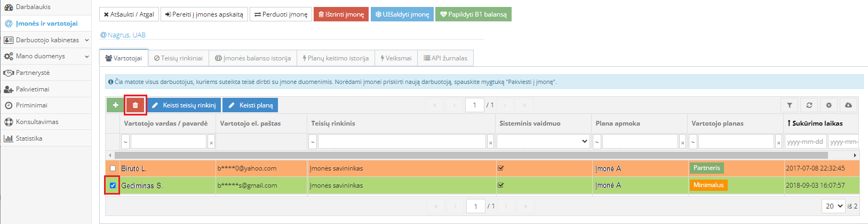Check the checkbox for Birutė L.
Viewport: 868px width, 224px height.
113,168
